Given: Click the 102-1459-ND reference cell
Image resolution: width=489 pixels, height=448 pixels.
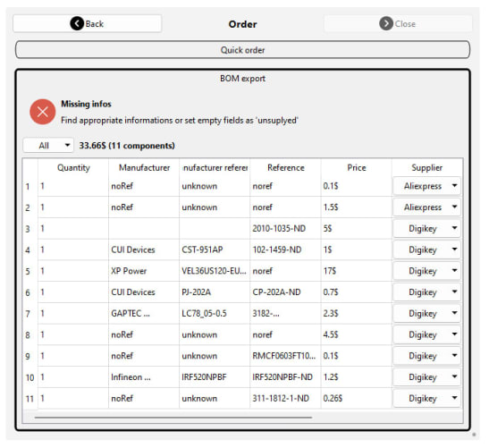Looking at the screenshot, I should pos(286,249).
